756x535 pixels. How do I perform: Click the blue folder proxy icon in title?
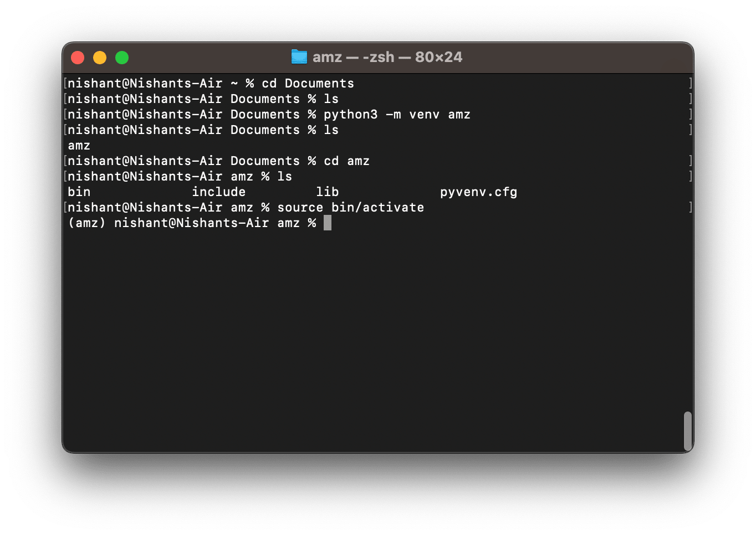pos(299,57)
